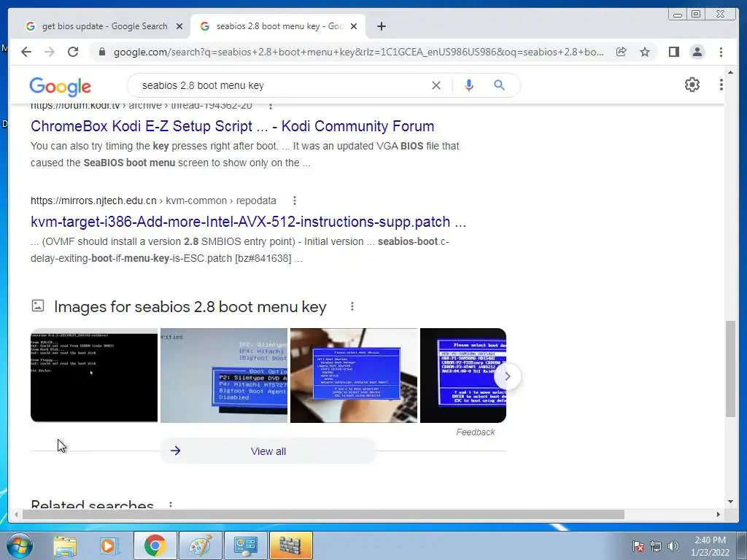Open the Action Center flag in the tray
The width and height of the screenshot is (747, 560).
(x=638, y=546)
